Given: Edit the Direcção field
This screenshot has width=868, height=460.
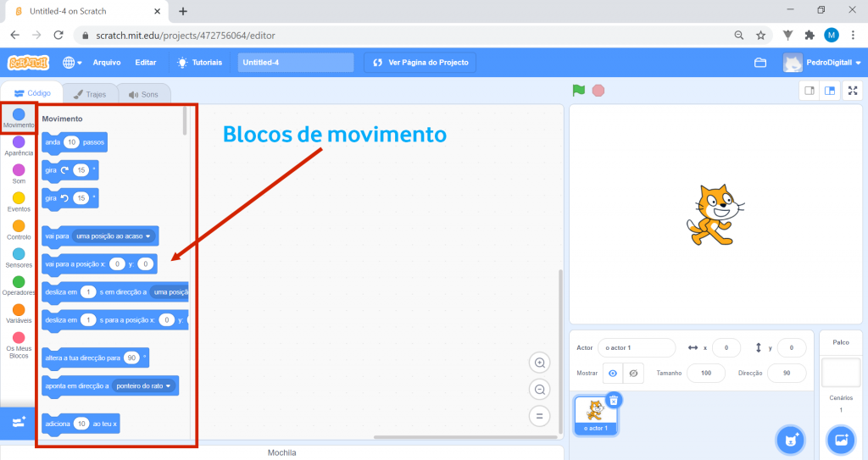Looking at the screenshot, I should (x=787, y=373).
